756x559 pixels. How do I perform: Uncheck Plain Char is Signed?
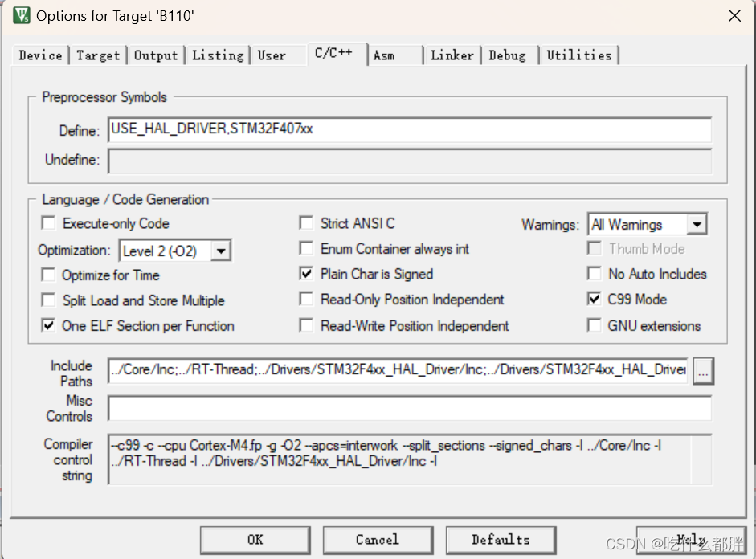[x=306, y=275]
